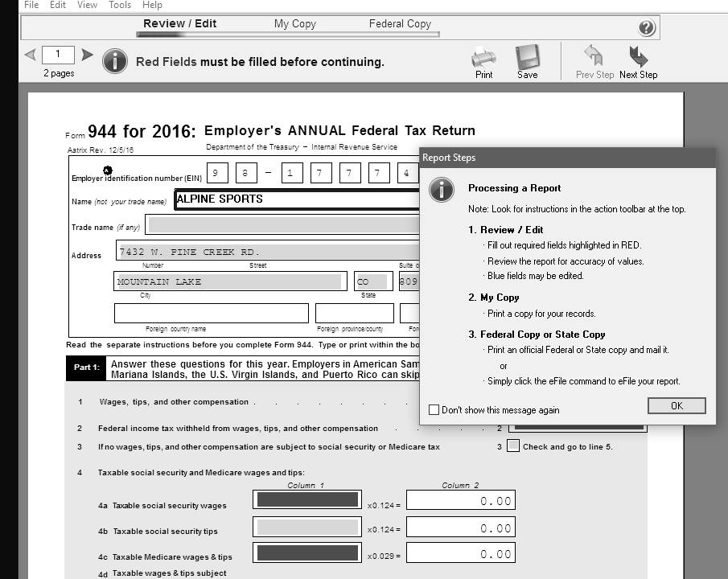
Task: Click the Foreign country name field
Action: tap(211, 313)
